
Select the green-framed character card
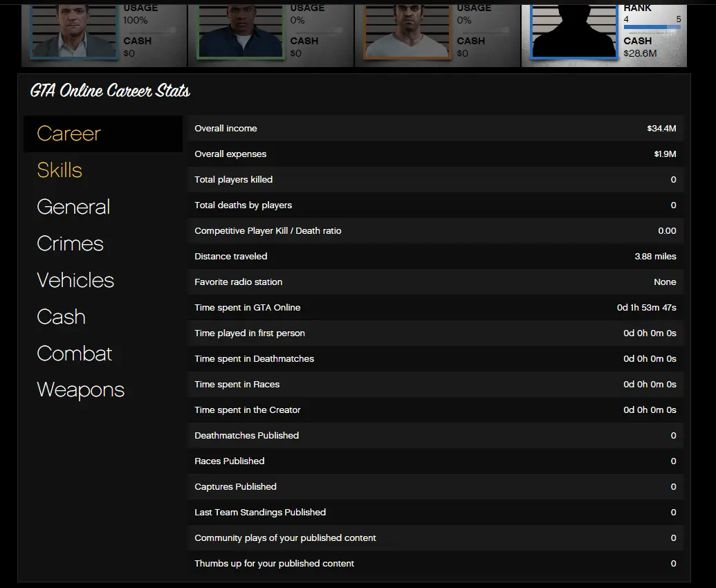[x=270, y=35]
